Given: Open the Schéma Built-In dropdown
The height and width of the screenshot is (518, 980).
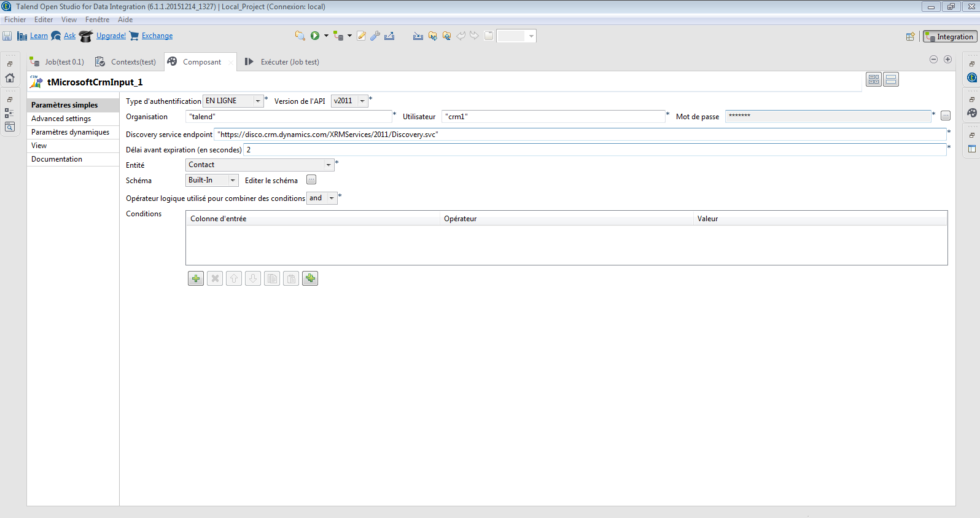Looking at the screenshot, I should pos(212,180).
